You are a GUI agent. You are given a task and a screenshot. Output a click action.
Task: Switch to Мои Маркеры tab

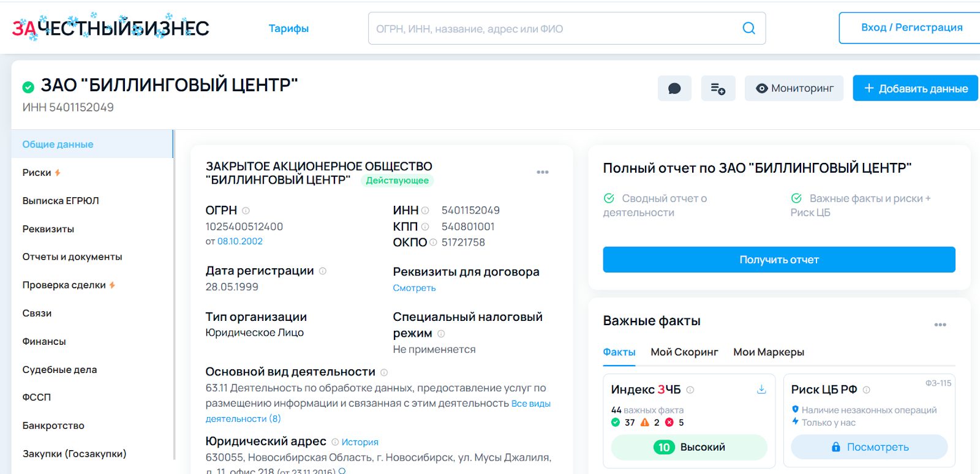click(x=769, y=352)
